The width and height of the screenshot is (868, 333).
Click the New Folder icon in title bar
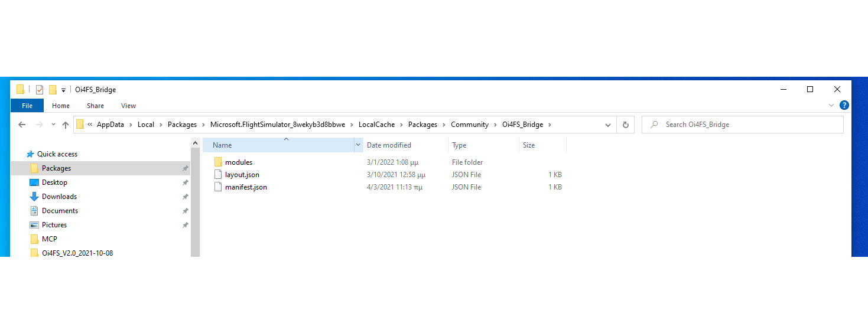(53, 90)
